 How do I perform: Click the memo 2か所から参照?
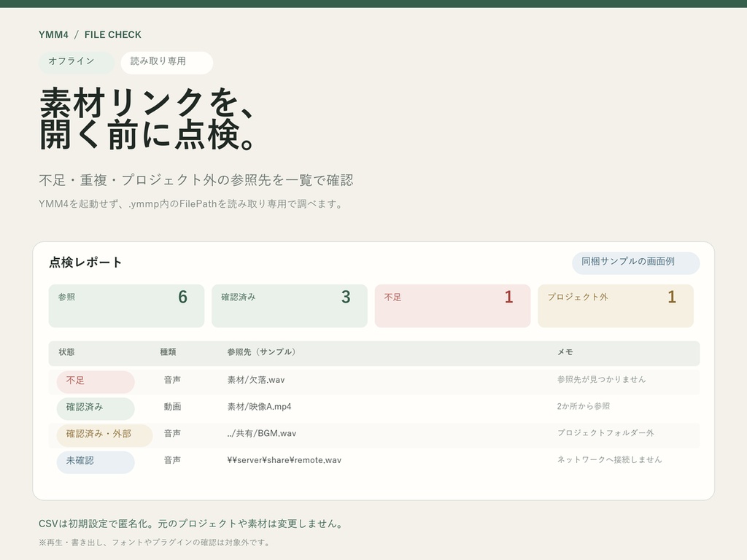[x=584, y=406]
